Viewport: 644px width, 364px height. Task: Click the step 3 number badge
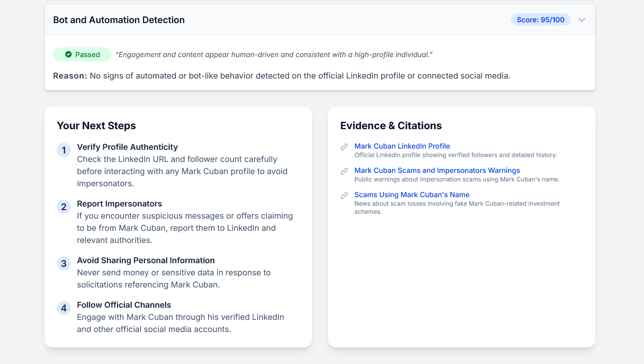64,264
